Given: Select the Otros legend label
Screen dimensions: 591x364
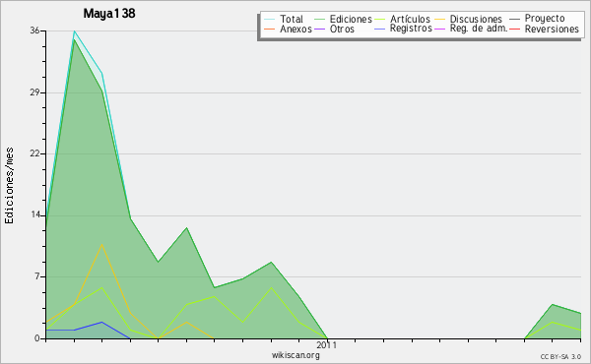Looking at the screenshot, I should click(x=342, y=29).
